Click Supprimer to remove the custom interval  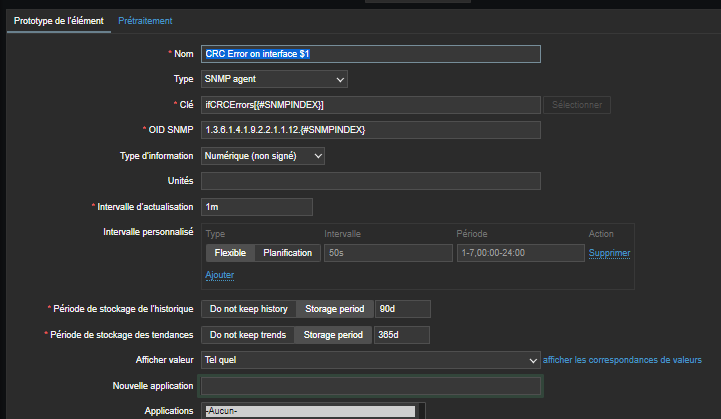[x=609, y=253]
